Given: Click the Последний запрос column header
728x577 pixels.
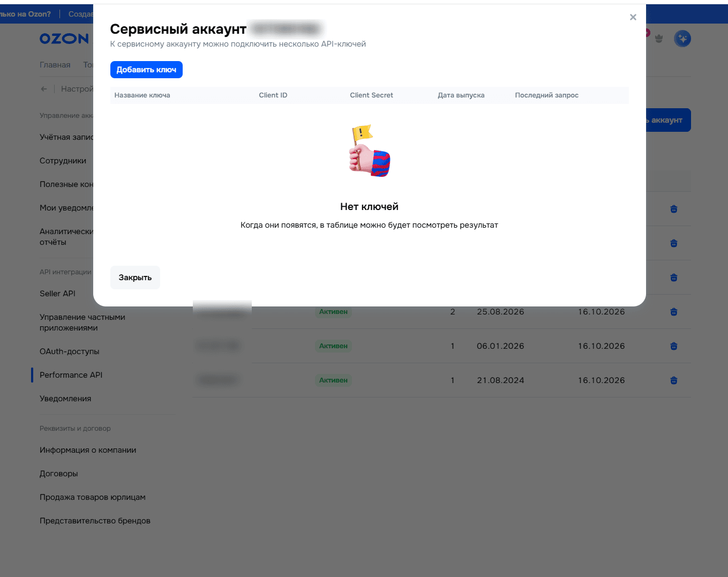Looking at the screenshot, I should tap(546, 95).
